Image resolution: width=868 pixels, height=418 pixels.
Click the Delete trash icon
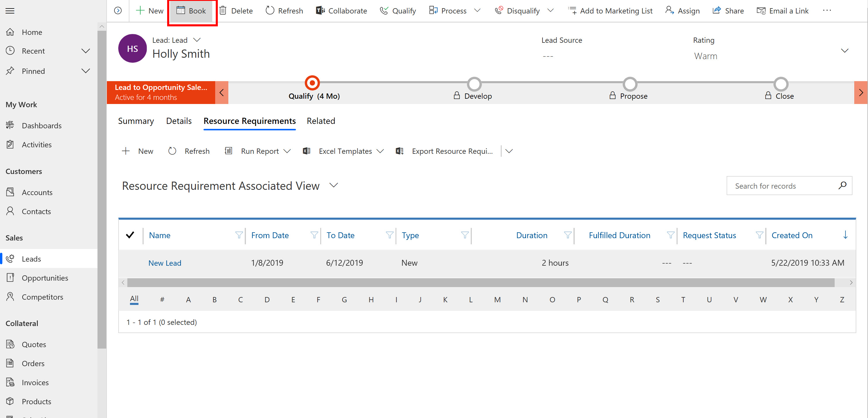(223, 11)
